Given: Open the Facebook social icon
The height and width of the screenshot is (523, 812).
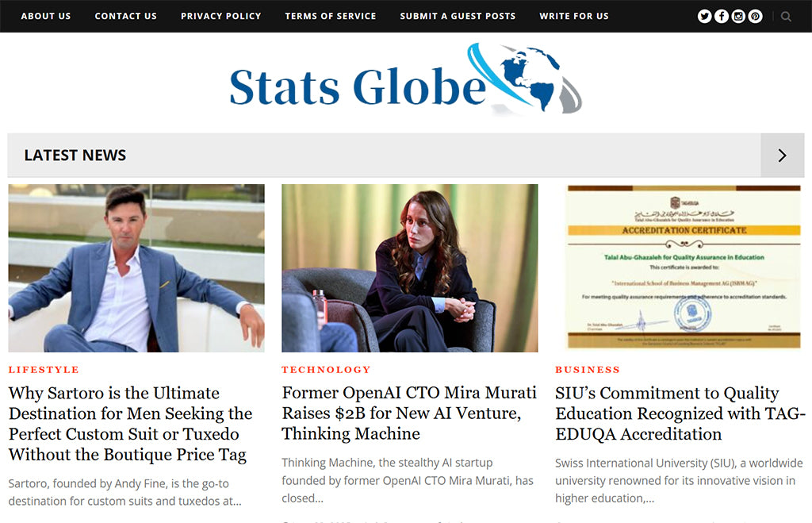Looking at the screenshot, I should 722,17.
